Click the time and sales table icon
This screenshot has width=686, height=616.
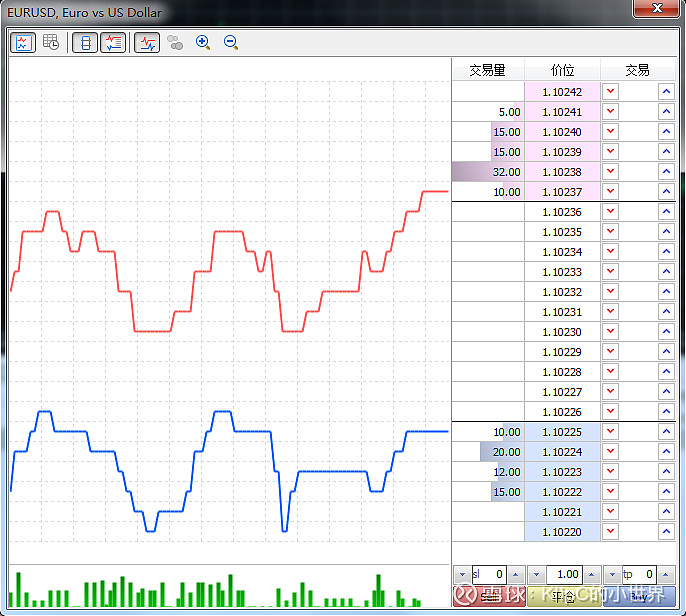point(50,43)
